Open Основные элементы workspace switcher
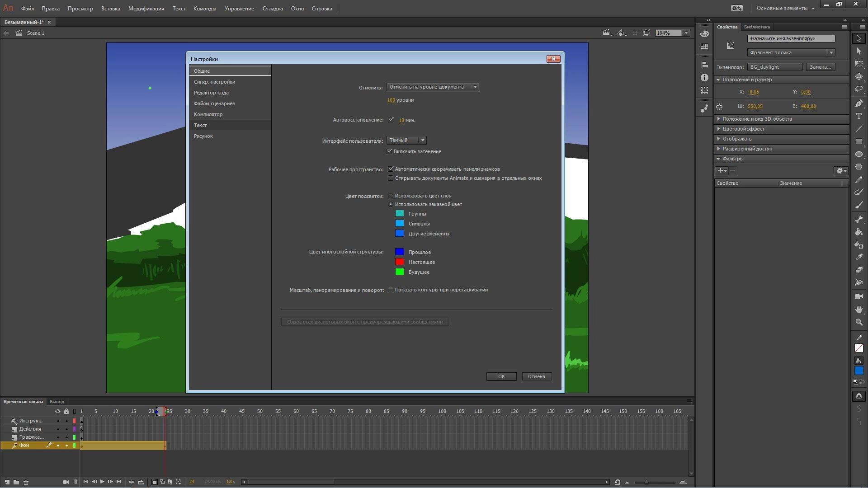 click(x=785, y=8)
